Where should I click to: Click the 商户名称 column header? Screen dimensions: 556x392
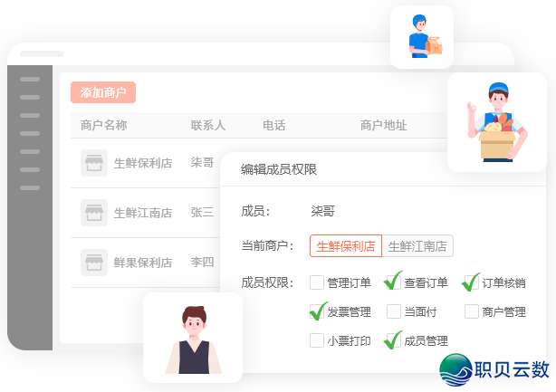103,125
